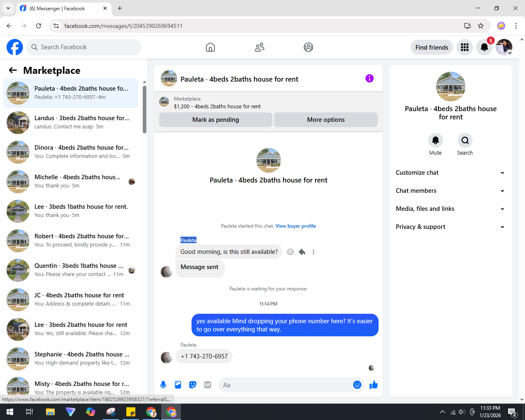This screenshot has width=525, height=420.
Task: Click the Find friends button
Action: point(432,47)
